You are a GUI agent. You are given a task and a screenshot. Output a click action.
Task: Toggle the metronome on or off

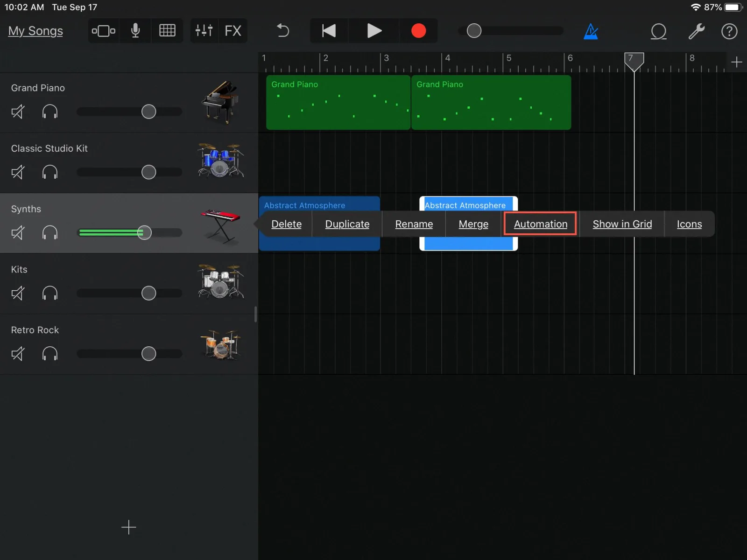(591, 31)
